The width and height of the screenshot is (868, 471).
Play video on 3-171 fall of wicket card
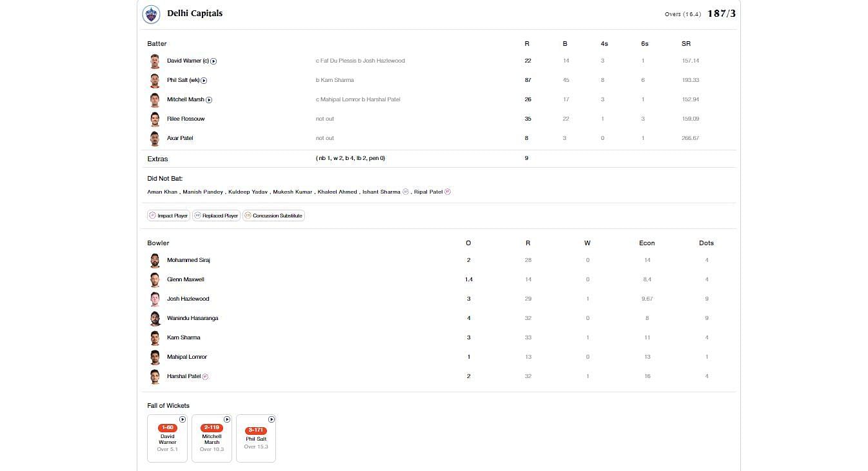click(x=271, y=419)
